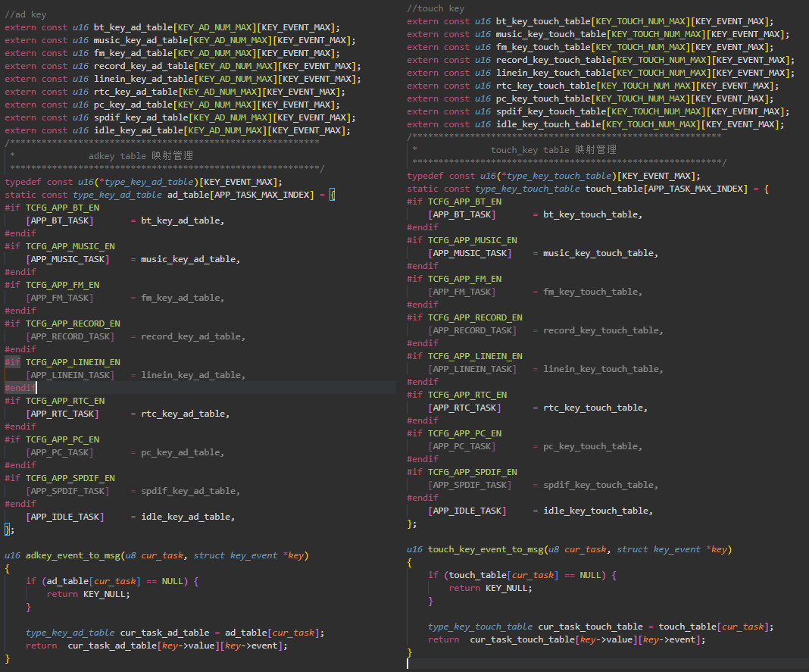Click TCFG_APP_PC_EN above the pc_key_ad_table entry

click(62, 439)
